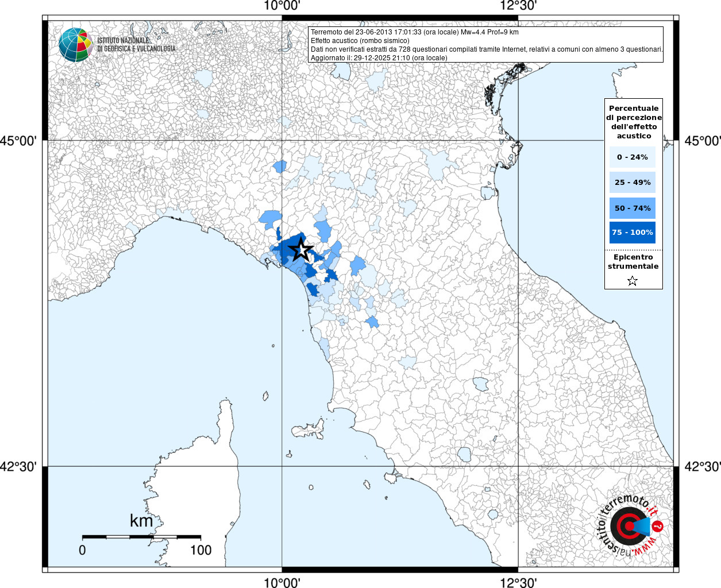Image resolution: width=721 pixels, height=588 pixels.
Task: Click the INGV globe logo
Action: [x=75, y=45]
